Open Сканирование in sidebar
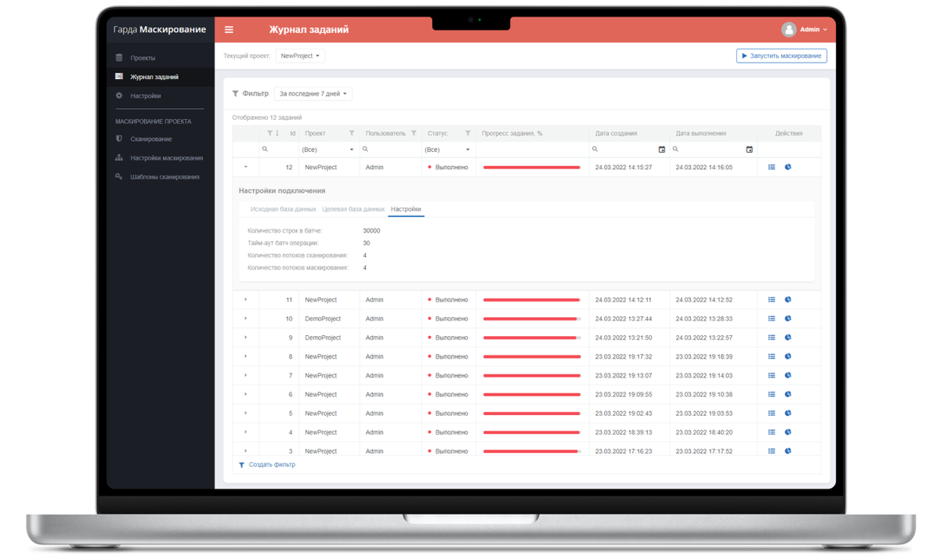 (151, 139)
